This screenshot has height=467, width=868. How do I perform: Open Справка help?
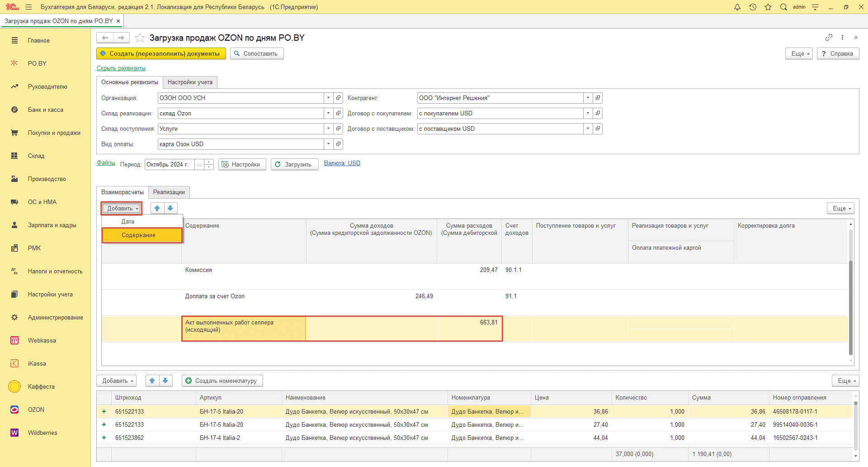coord(838,53)
